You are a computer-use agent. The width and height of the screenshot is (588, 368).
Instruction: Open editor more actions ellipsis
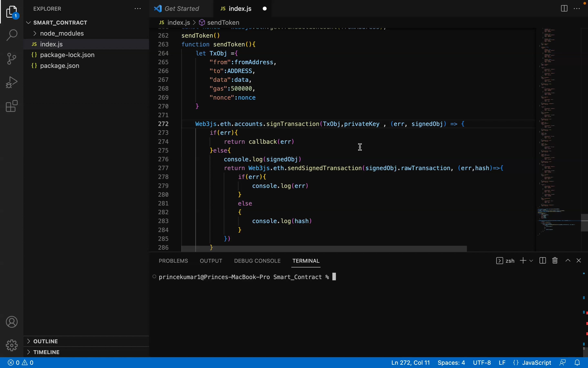pyautogui.click(x=577, y=9)
